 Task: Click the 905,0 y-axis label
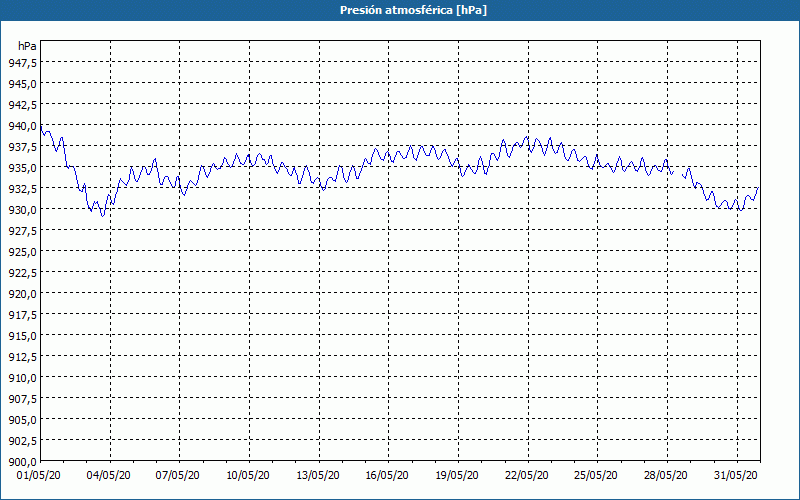coord(22,419)
